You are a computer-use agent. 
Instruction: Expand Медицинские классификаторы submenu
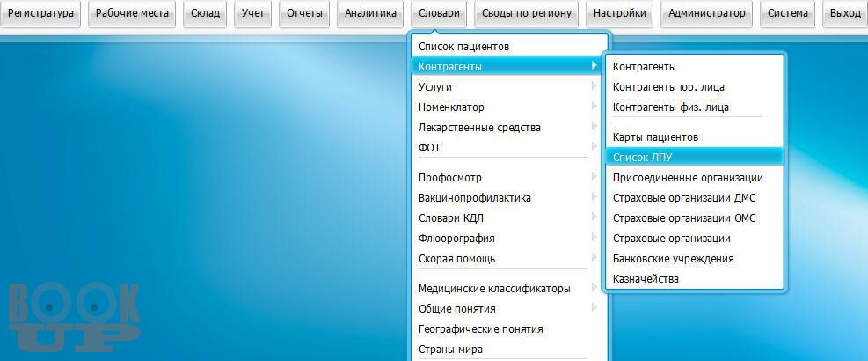point(508,288)
